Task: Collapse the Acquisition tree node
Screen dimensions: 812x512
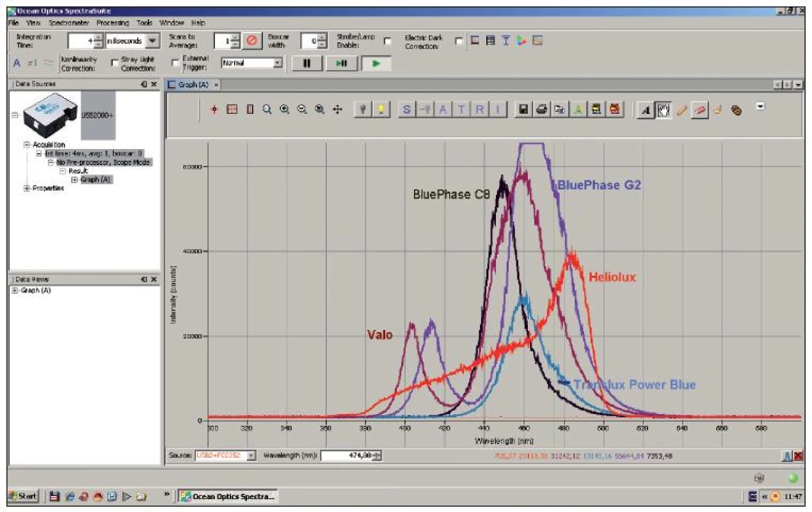Action: point(27,145)
